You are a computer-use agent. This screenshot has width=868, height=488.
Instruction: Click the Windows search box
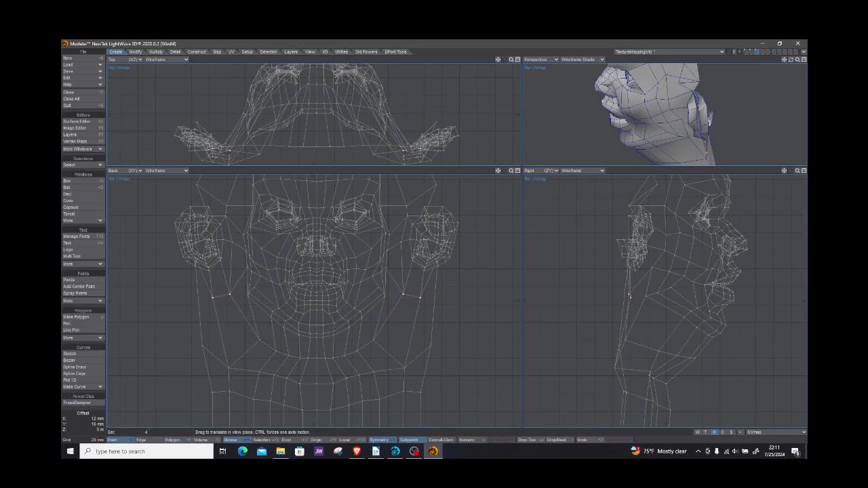pyautogui.click(x=147, y=451)
